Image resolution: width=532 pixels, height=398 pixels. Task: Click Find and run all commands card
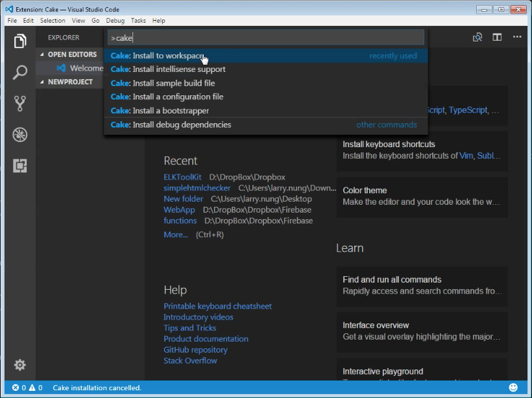[422, 285]
